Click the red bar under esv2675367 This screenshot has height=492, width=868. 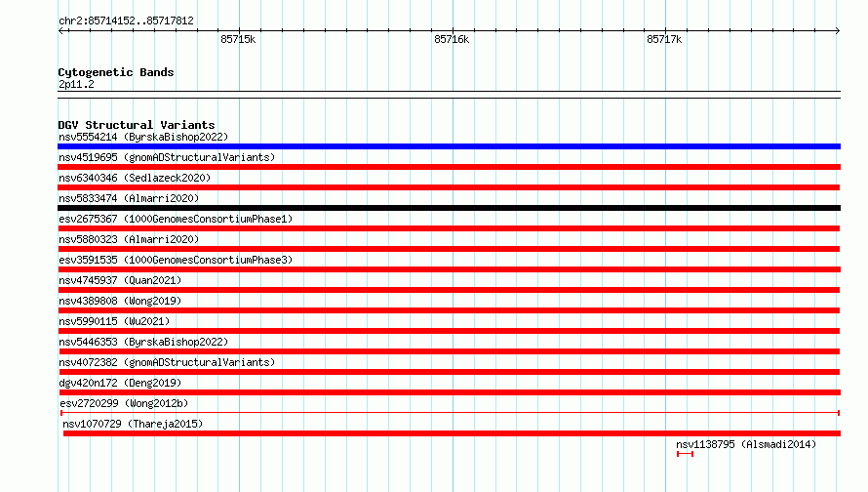(449, 228)
